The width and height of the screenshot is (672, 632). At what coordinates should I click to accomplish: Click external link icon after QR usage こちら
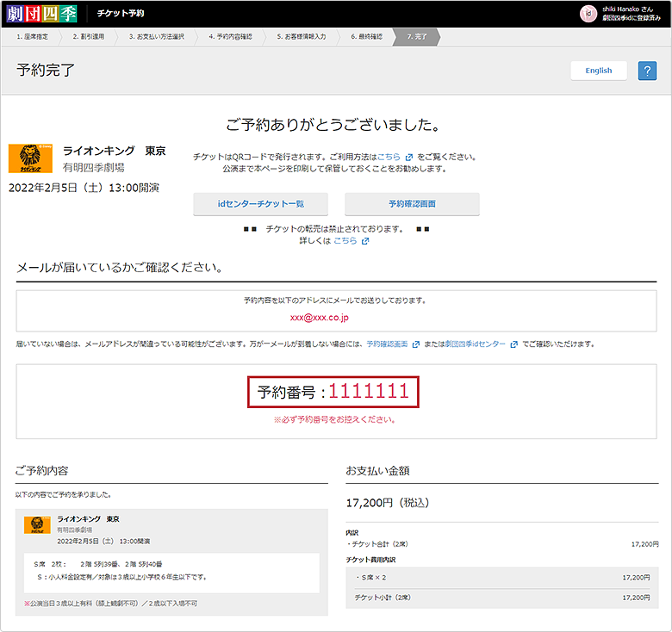409,158
